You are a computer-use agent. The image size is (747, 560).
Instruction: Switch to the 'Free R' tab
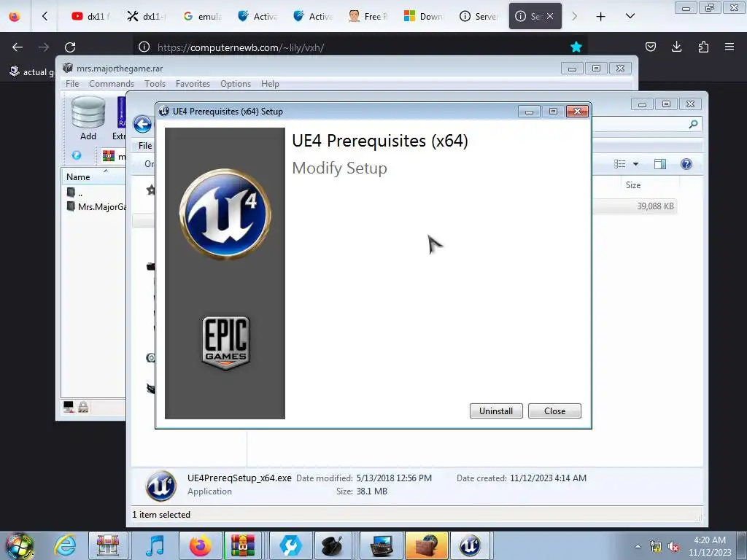pos(368,16)
